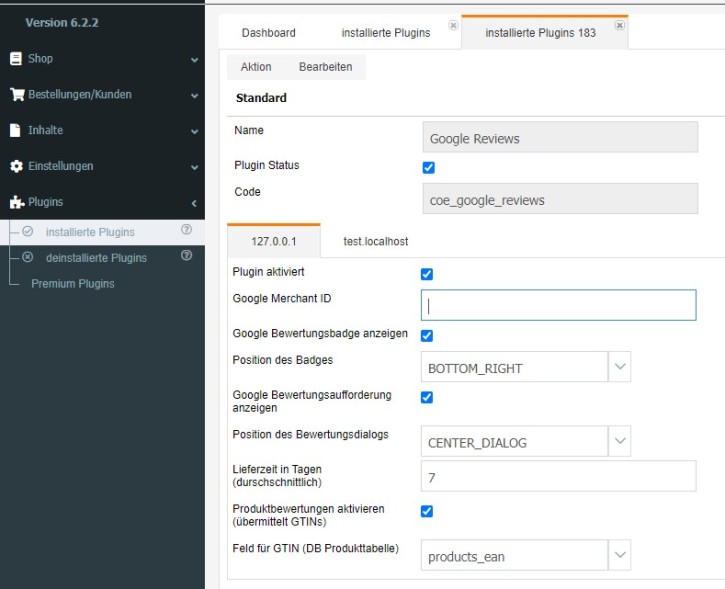This screenshot has height=589, width=725.
Task: Click the Lieferzeit in Tagen input field
Action: coord(559,476)
